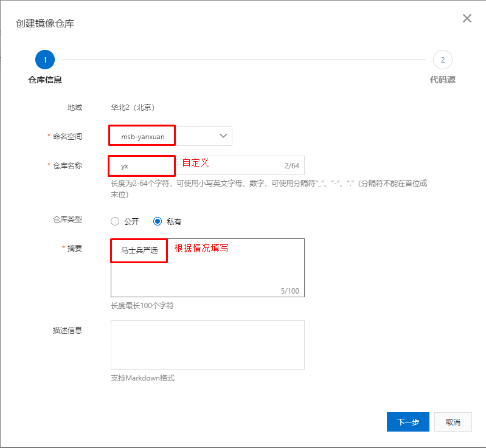Choose the 公开 repository type
The height and width of the screenshot is (448, 486).
tap(115, 221)
